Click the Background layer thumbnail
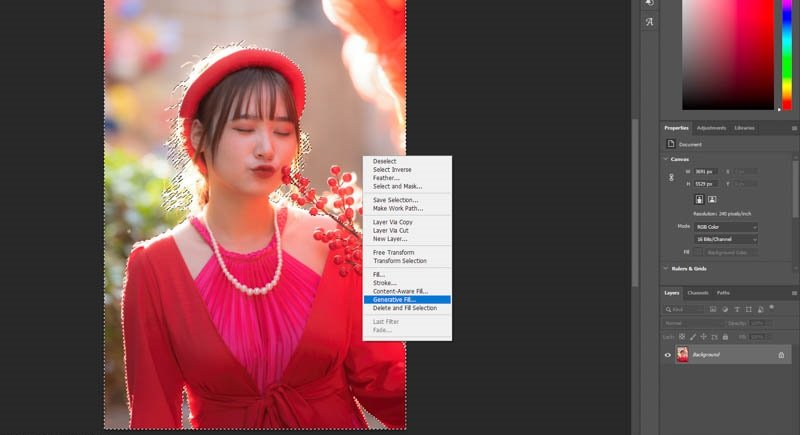Screen dimensions: 802x435 tap(682, 355)
